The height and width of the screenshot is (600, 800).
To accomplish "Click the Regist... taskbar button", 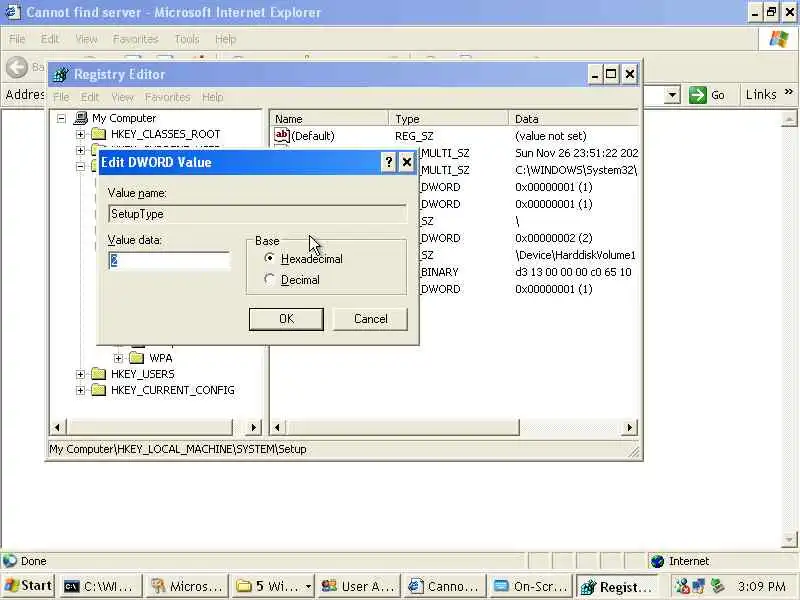I will coord(616,587).
